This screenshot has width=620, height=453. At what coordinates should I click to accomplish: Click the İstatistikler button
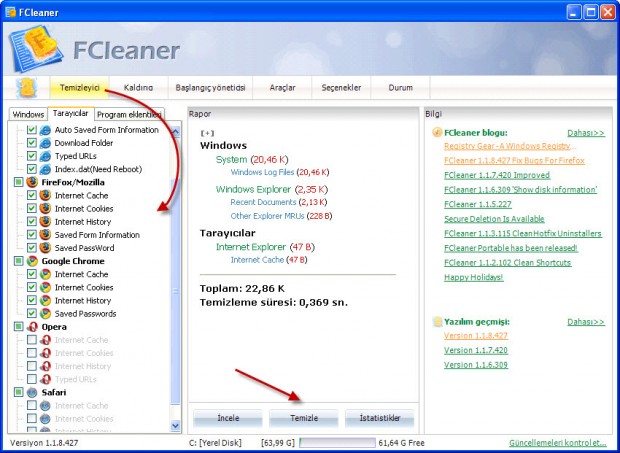(x=380, y=418)
